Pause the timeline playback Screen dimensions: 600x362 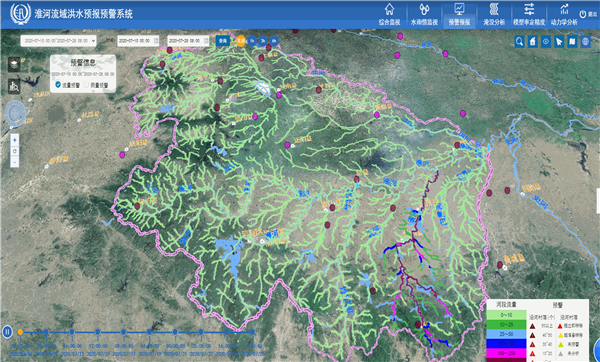click(7, 332)
